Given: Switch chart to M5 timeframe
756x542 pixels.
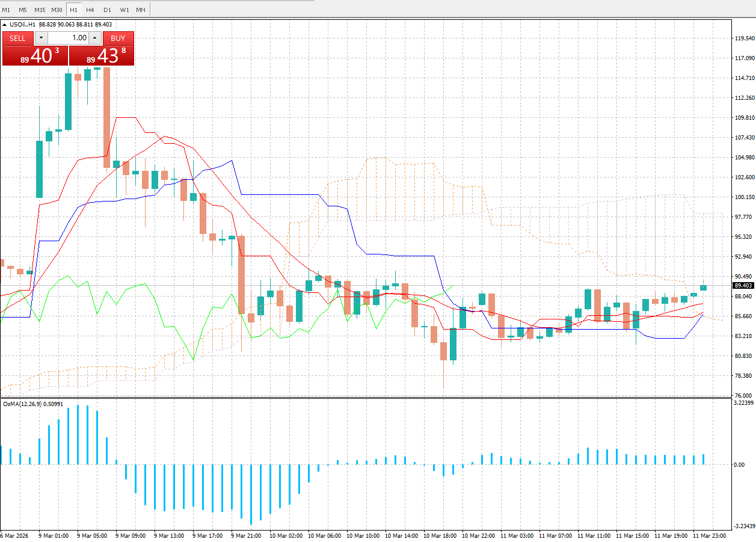Looking at the screenshot, I should coord(23,10).
